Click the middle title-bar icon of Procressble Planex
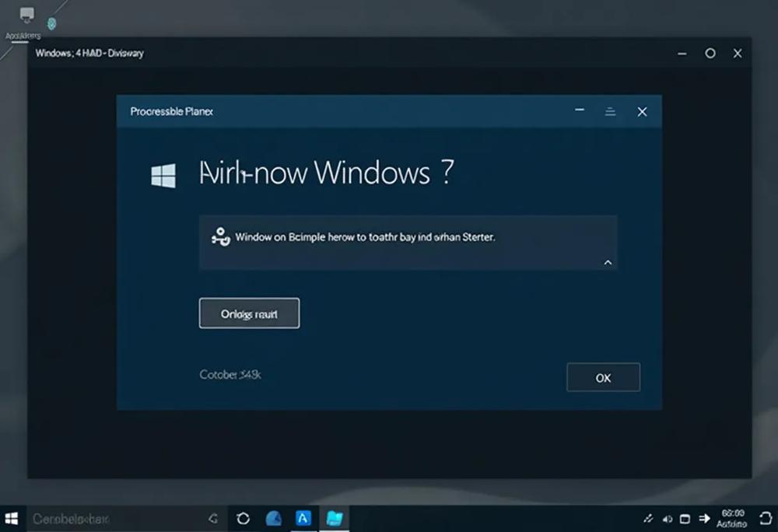 610,112
